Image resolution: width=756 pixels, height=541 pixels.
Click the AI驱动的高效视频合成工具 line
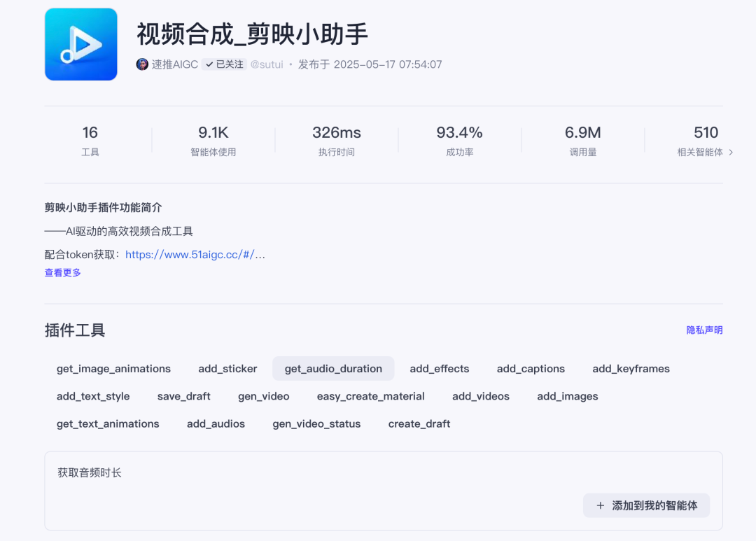(118, 232)
